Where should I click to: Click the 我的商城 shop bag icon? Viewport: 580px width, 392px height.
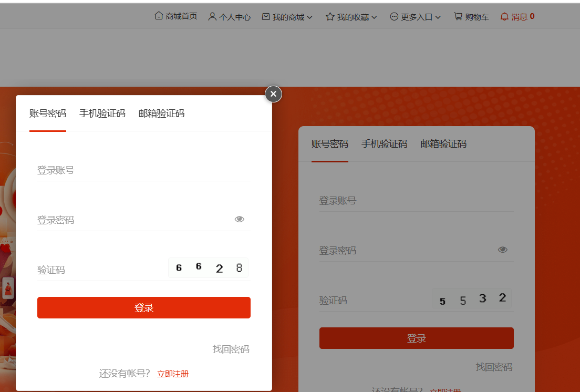click(x=266, y=17)
